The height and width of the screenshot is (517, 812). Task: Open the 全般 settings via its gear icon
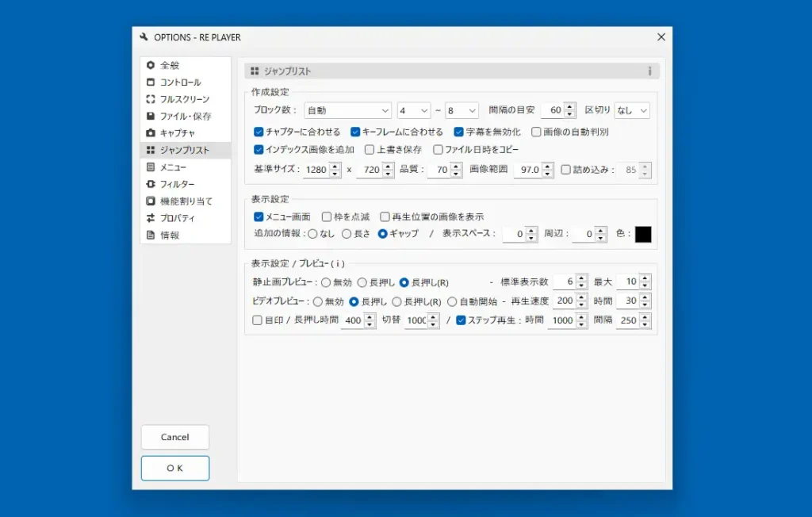150,65
